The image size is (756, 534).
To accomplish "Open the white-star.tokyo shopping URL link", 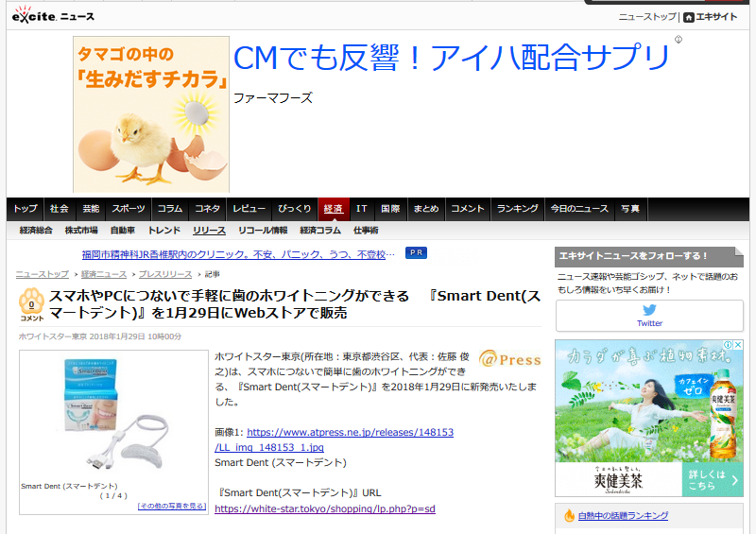I will pyautogui.click(x=325, y=508).
